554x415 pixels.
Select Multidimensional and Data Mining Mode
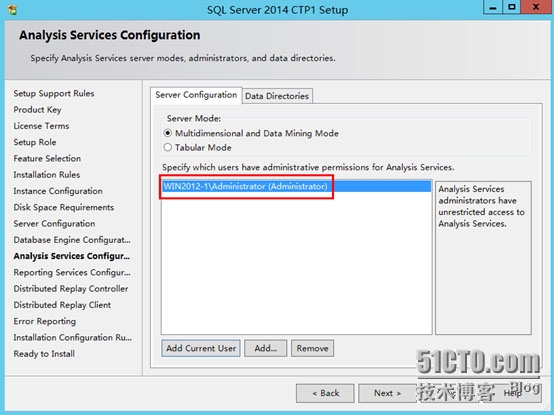click(251, 133)
